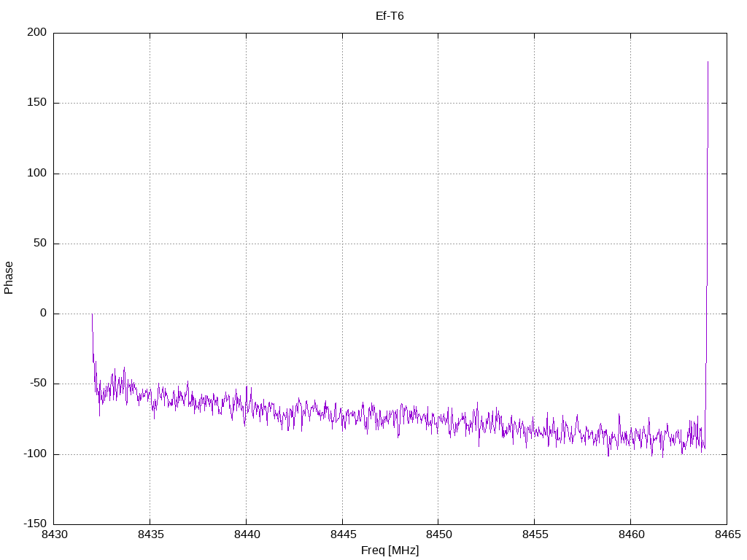
Task: Click y-axis tick label 100
Action: coord(37,173)
